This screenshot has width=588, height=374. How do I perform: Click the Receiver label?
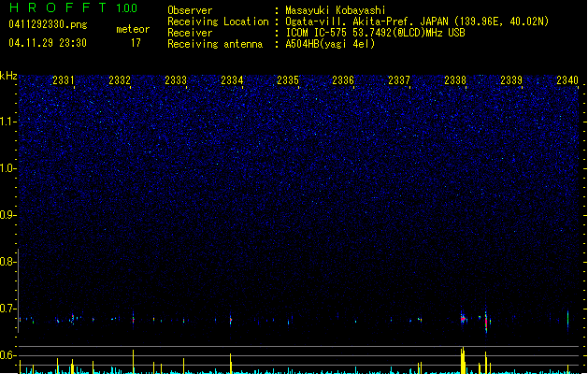[x=190, y=33]
